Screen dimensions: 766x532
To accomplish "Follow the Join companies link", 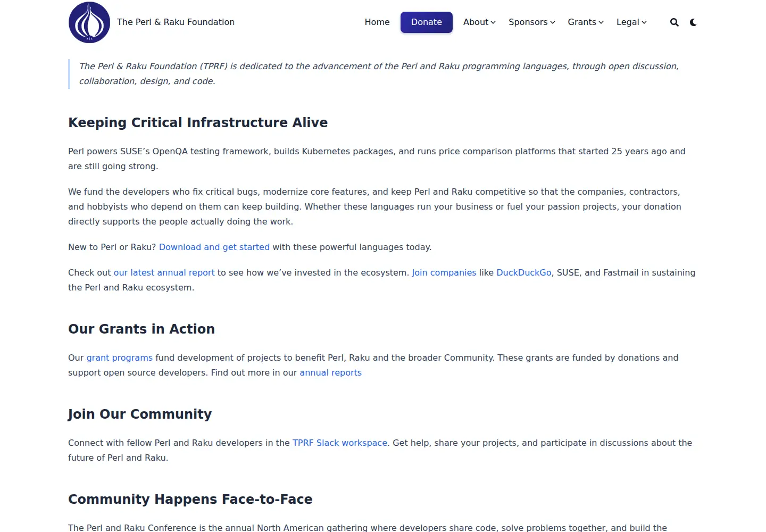I will point(444,272).
